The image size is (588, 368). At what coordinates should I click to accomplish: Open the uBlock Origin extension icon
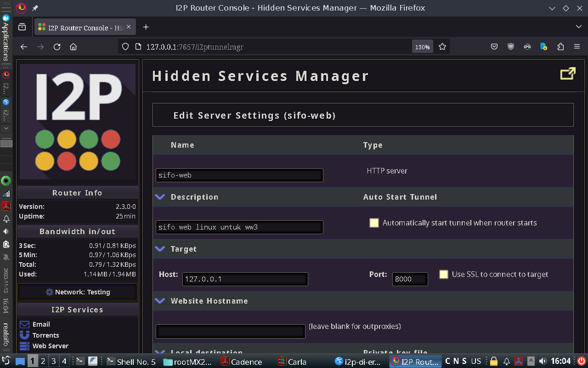[x=511, y=46]
